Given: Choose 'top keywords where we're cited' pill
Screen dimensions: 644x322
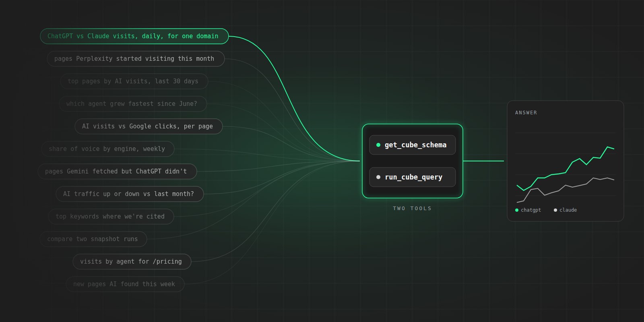Looking at the screenshot, I should 111,217.
